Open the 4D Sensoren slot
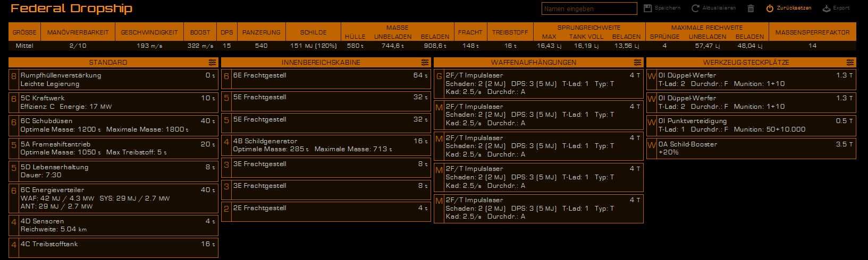The width and height of the screenshot is (868, 260). point(113,225)
